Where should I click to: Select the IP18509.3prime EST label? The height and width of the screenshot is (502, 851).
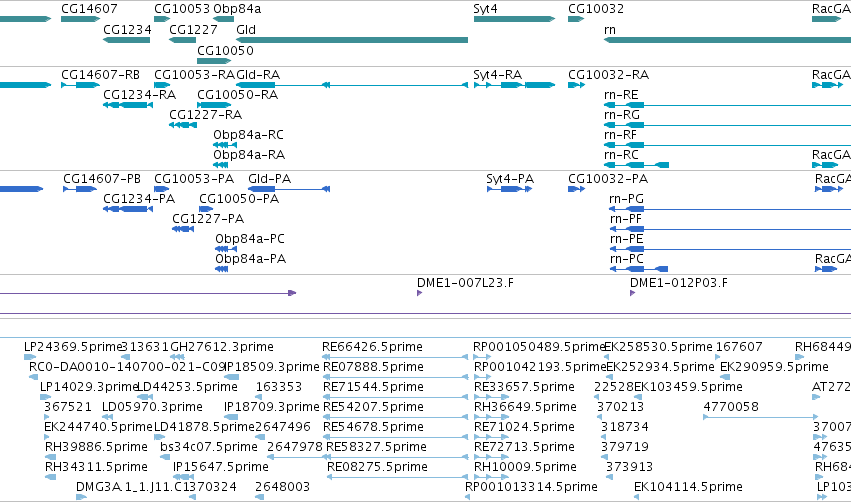pyautogui.click(x=272, y=367)
